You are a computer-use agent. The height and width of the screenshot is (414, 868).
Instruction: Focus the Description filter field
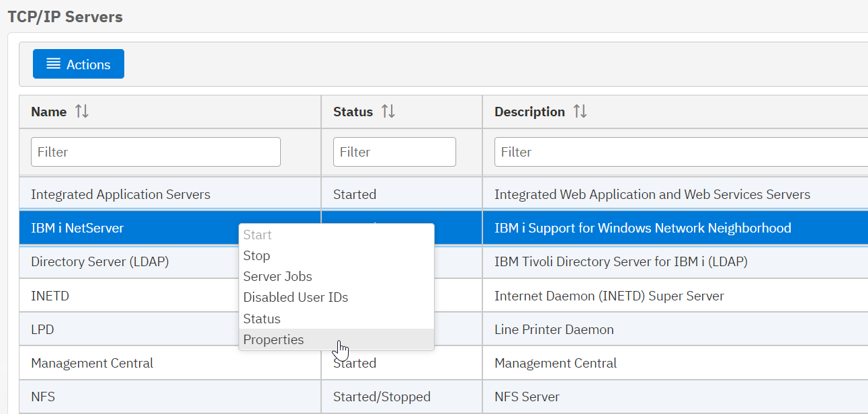pyautogui.click(x=681, y=152)
